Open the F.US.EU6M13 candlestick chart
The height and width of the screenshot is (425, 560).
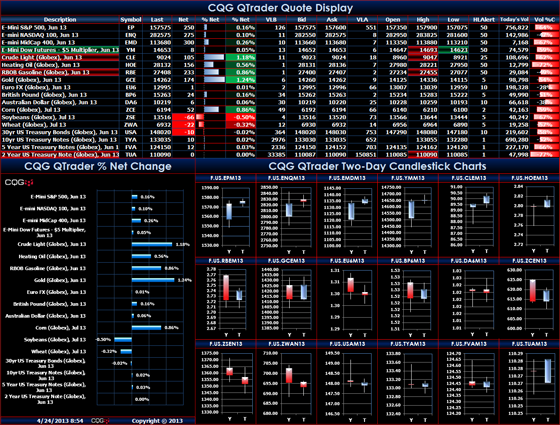pyautogui.click(x=347, y=299)
